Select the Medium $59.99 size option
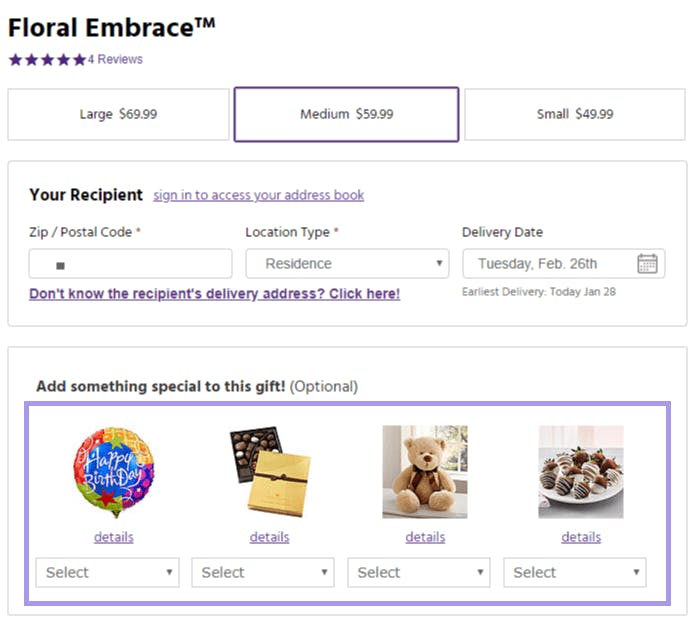The width and height of the screenshot is (693, 620). (346, 114)
